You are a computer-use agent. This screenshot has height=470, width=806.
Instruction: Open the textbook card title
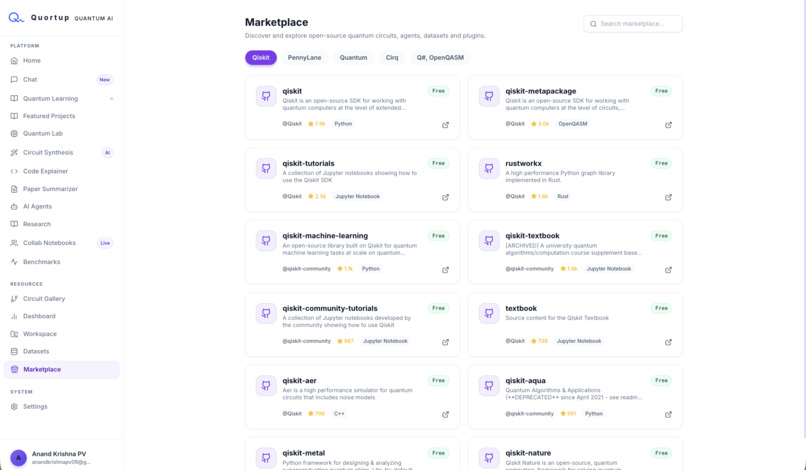coord(521,309)
